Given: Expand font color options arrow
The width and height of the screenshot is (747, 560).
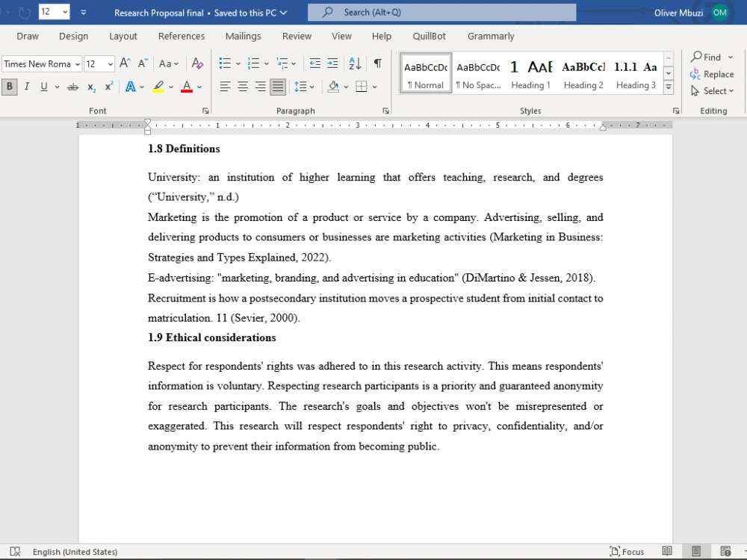Looking at the screenshot, I should 199,87.
